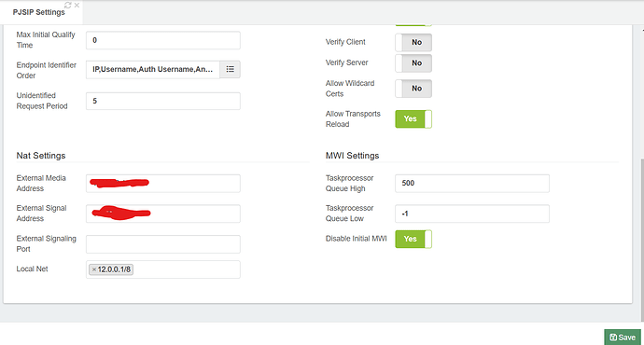Click the Taskprocessor Queue High field

[x=472, y=184]
